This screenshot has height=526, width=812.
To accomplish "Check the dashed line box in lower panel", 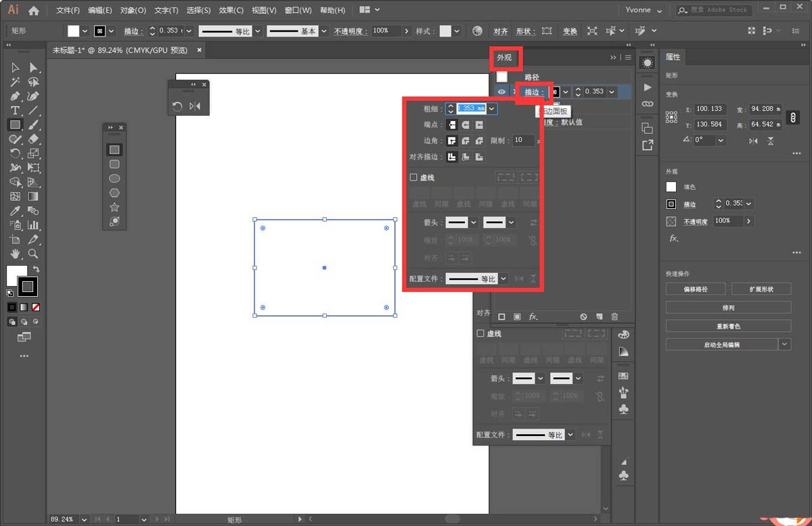I will [x=480, y=333].
